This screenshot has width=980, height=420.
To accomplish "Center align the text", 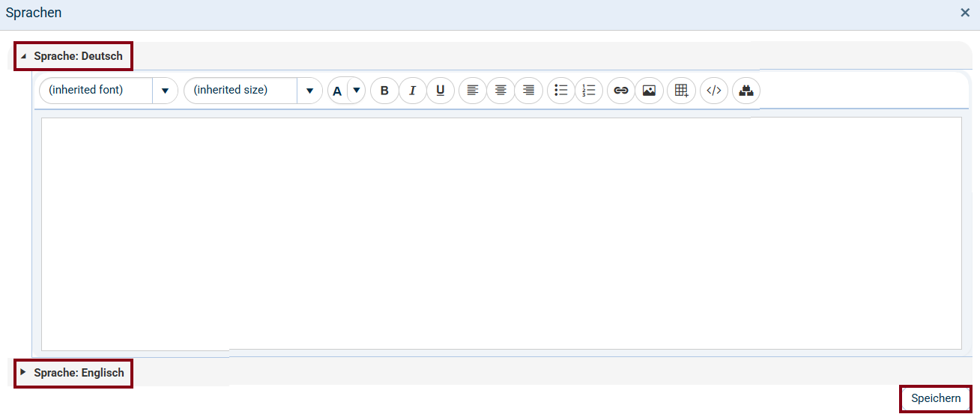I will point(500,91).
